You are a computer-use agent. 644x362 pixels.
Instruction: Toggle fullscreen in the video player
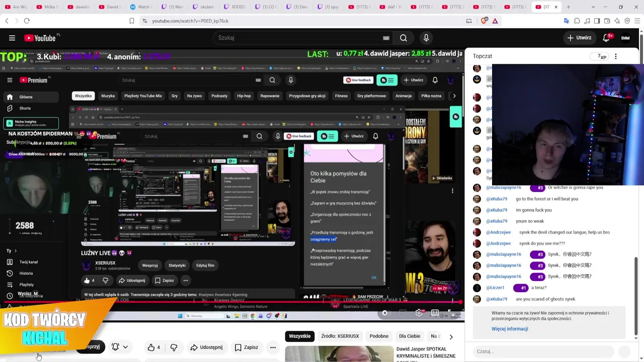coord(451,313)
